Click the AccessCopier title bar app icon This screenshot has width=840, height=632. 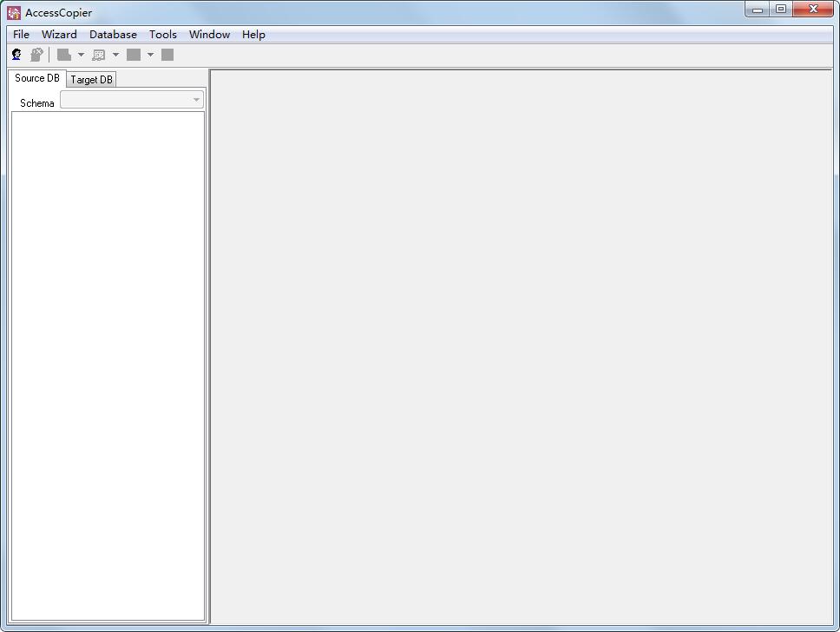(14, 12)
